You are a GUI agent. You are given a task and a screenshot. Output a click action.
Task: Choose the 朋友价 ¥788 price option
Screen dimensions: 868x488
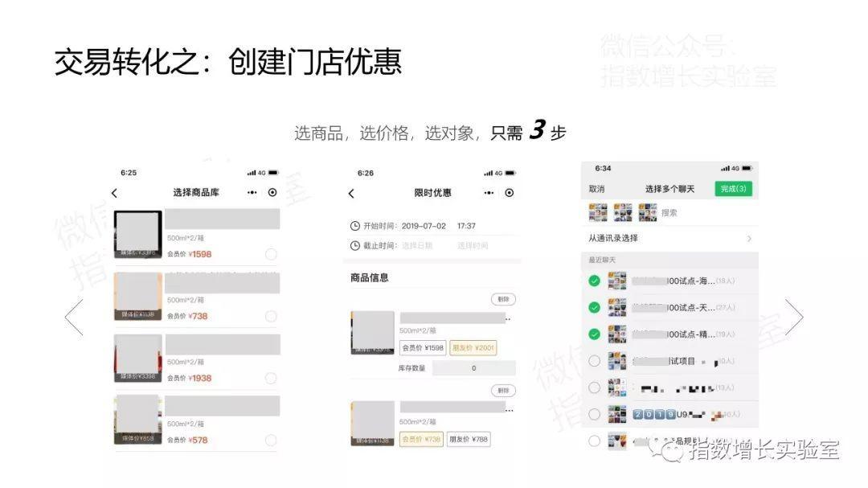point(469,439)
